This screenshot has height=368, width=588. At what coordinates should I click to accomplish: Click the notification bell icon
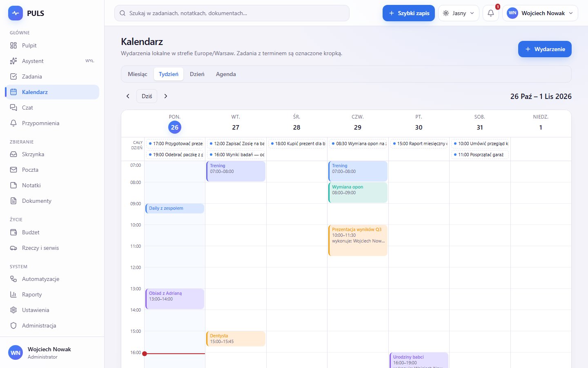pos(491,13)
